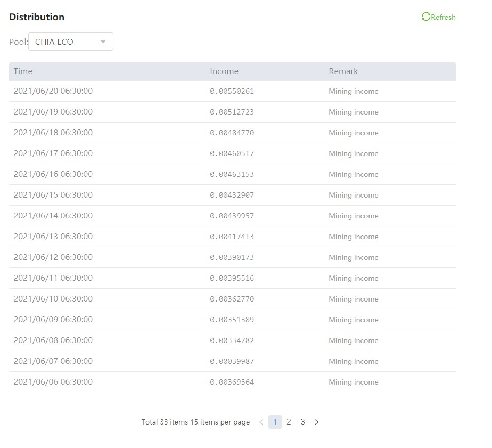This screenshot has height=448, width=492.
Task: Click the previous page arrow
Action: coord(261,422)
